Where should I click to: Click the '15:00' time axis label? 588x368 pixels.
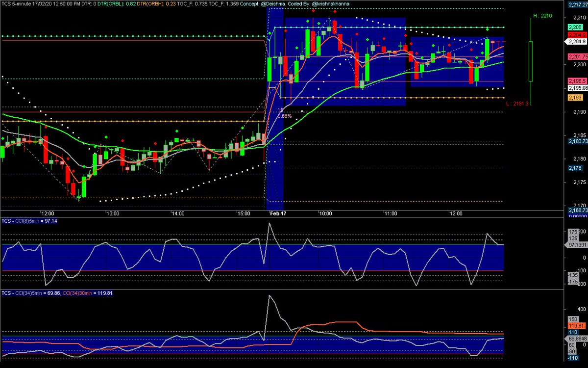pos(243,214)
